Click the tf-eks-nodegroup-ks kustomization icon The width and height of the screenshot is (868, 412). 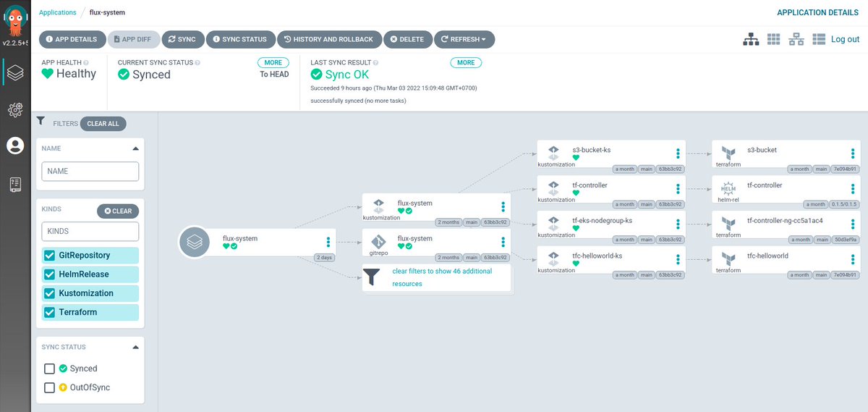[553, 224]
